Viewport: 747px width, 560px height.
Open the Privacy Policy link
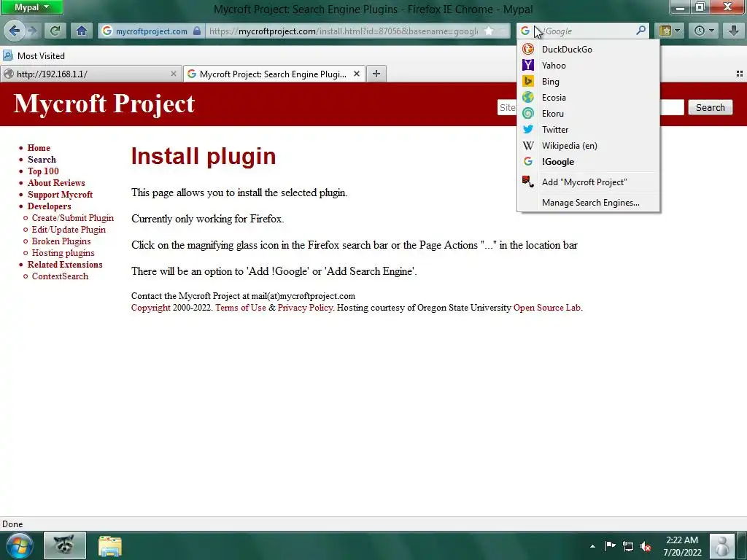tap(305, 308)
